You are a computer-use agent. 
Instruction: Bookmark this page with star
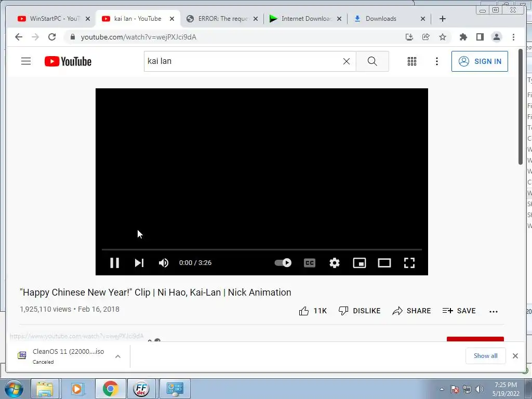(443, 37)
